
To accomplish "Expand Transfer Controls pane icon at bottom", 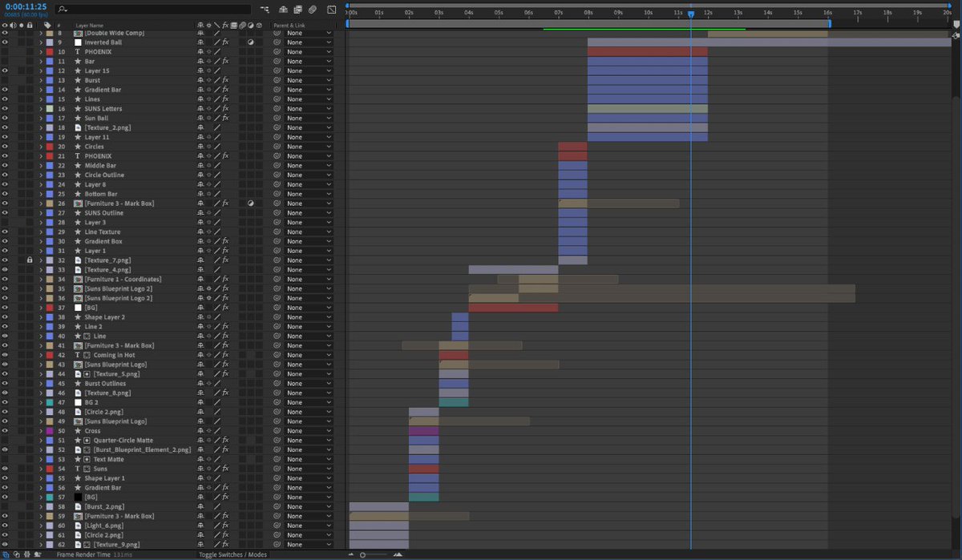I will (16, 554).
